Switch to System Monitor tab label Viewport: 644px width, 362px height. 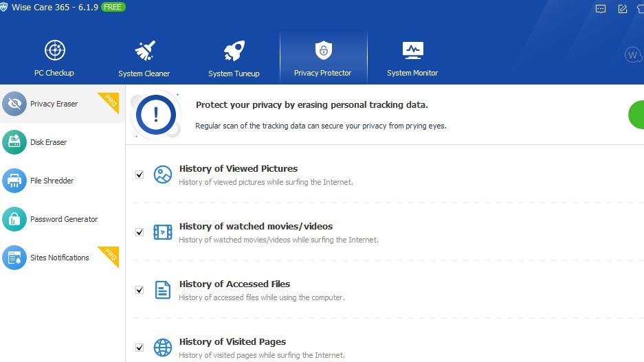tap(412, 73)
